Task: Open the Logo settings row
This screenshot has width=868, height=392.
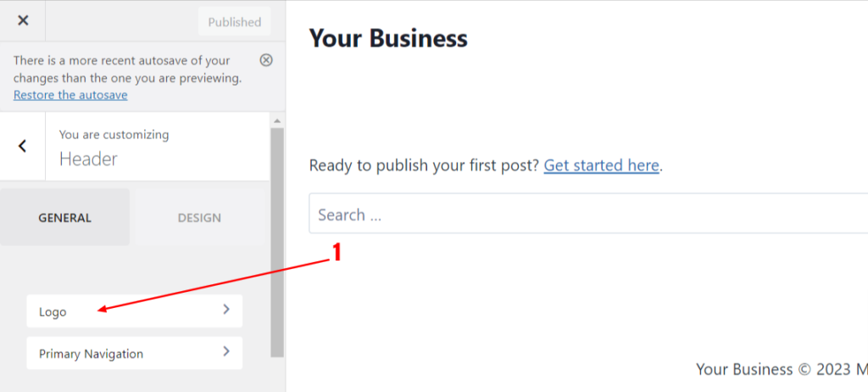Action: tap(135, 311)
